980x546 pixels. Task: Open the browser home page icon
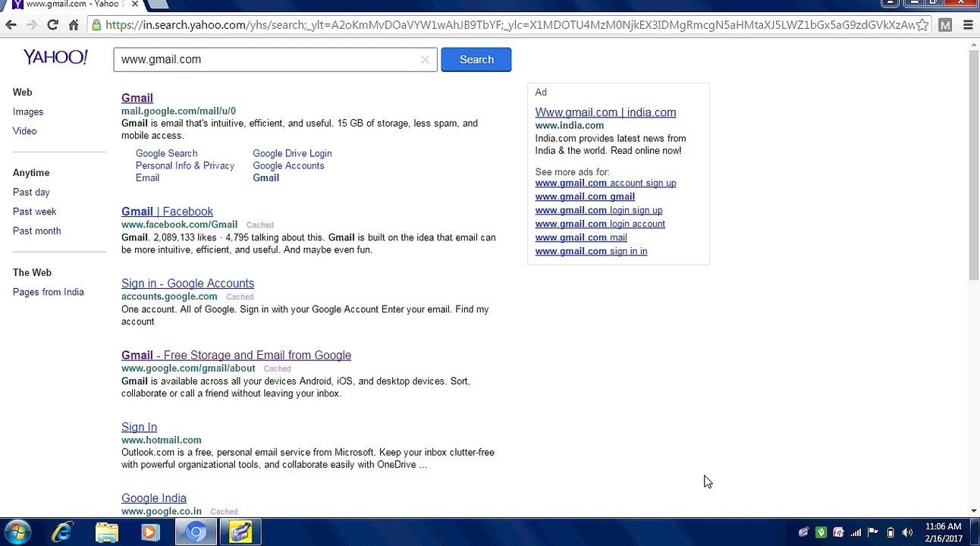point(74,25)
